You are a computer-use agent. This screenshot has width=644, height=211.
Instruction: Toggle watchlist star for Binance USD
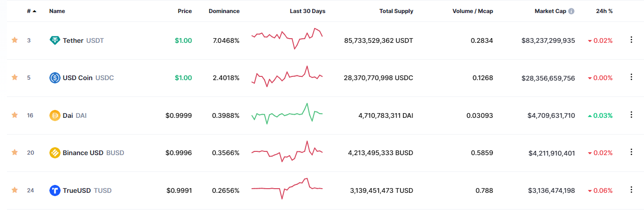coord(14,152)
